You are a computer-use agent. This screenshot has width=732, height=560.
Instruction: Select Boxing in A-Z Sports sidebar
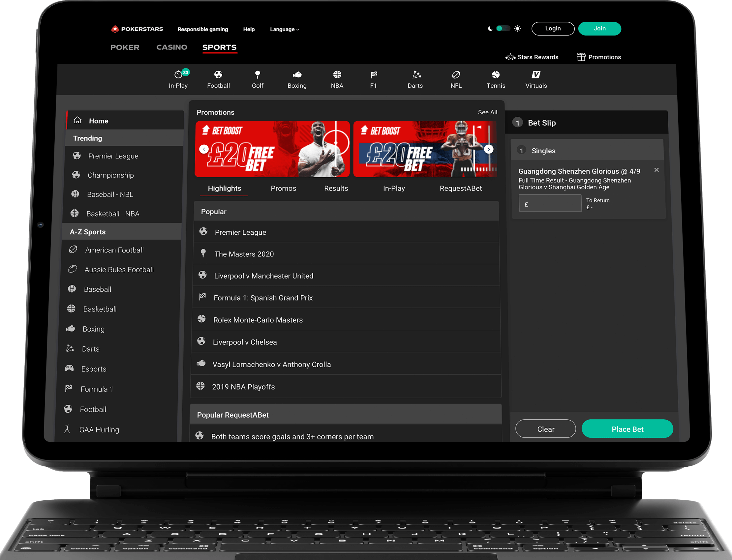tap(119, 329)
